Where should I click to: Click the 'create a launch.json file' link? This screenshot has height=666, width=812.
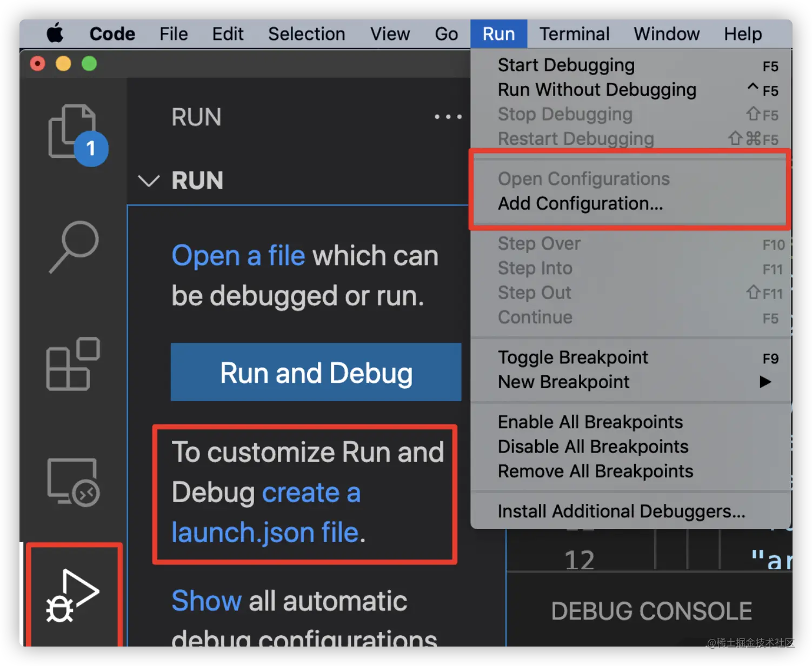point(266,512)
